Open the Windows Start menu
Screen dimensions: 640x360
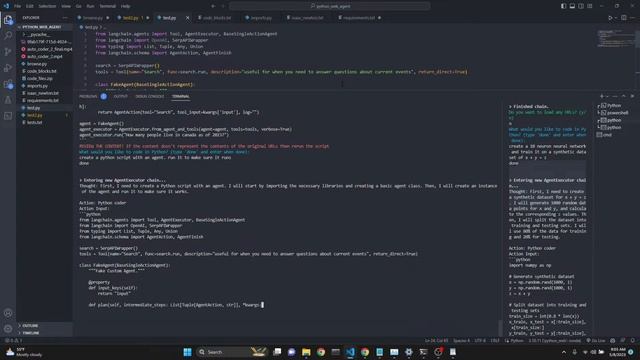[x=187, y=352]
